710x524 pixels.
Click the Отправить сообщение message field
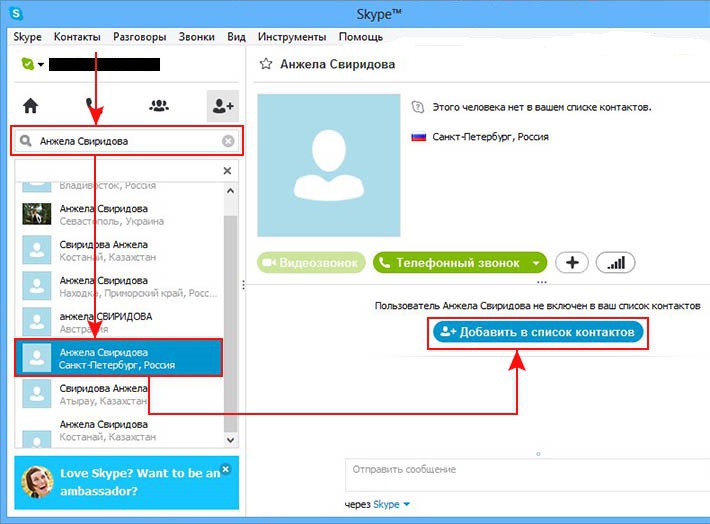click(528, 475)
